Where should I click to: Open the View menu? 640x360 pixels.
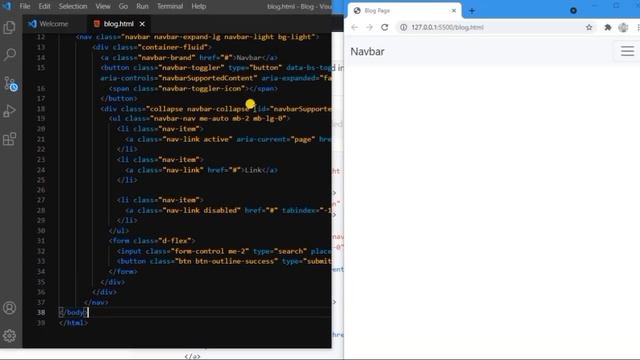point(103,7)
